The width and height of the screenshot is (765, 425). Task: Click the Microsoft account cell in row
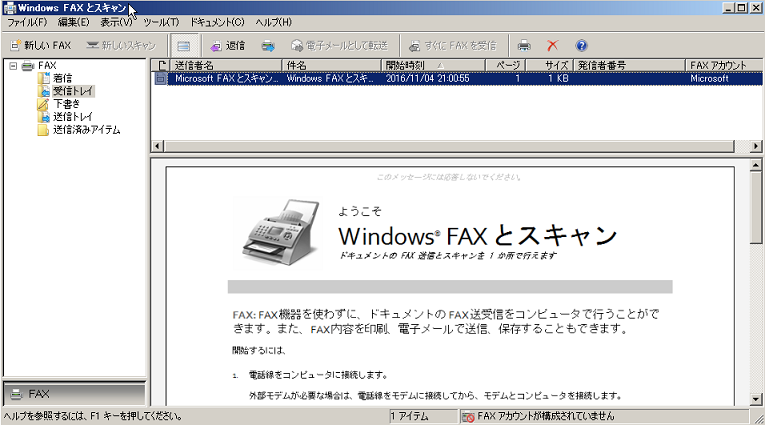click(x=709, y=79)
